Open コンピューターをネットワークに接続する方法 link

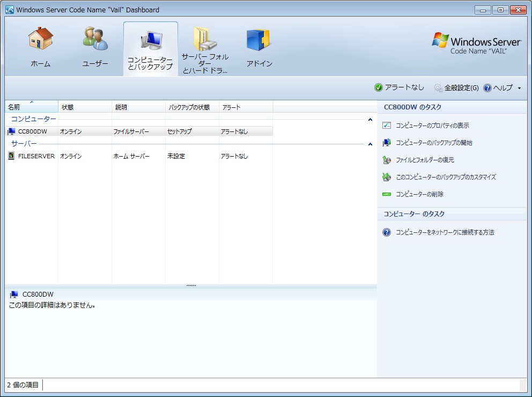tap(445, 232)
